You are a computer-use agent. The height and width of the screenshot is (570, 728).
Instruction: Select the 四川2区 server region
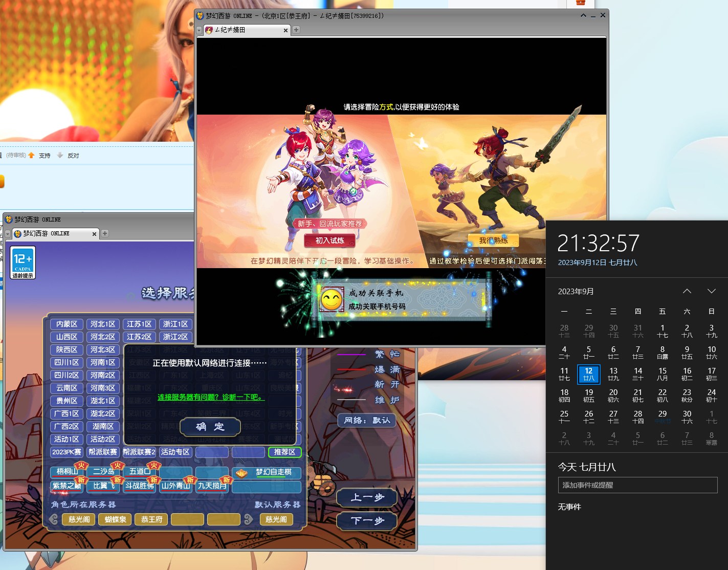pyautogui.click(x=67, y=376)
